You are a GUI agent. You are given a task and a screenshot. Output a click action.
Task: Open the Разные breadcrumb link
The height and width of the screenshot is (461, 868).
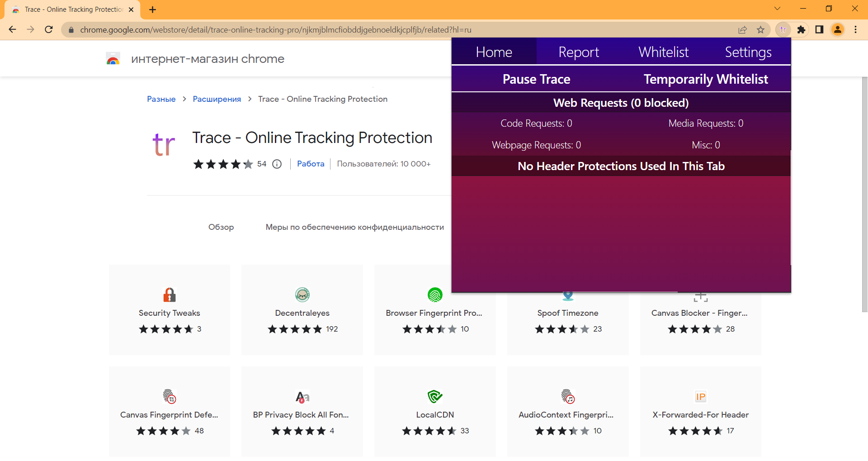tap(161, 99)
